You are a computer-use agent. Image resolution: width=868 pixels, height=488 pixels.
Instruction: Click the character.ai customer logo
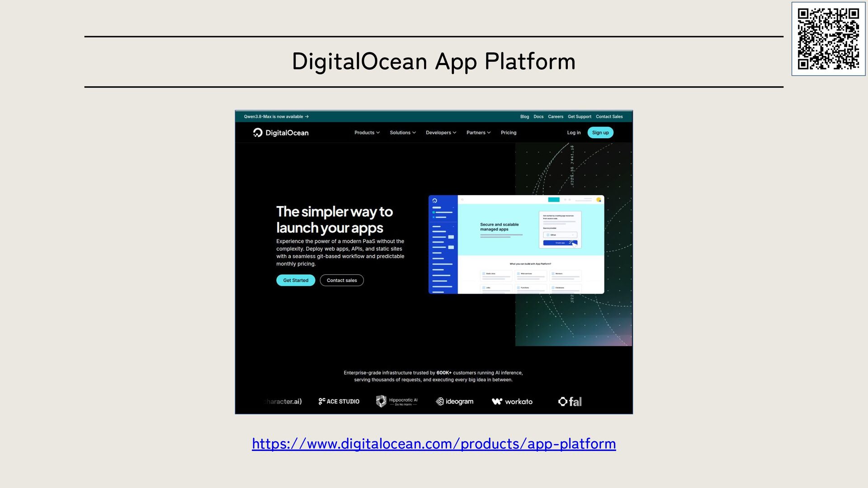click(283, 401)
